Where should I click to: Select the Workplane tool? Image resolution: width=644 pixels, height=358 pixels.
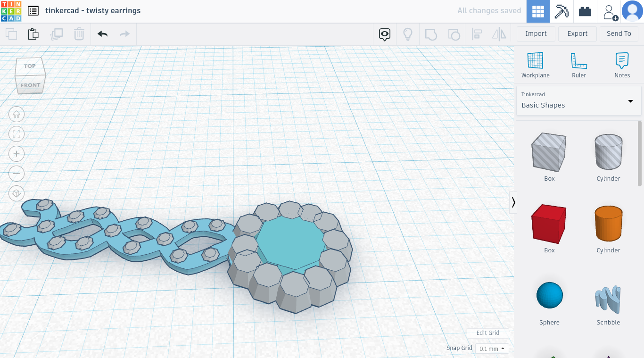536,65
